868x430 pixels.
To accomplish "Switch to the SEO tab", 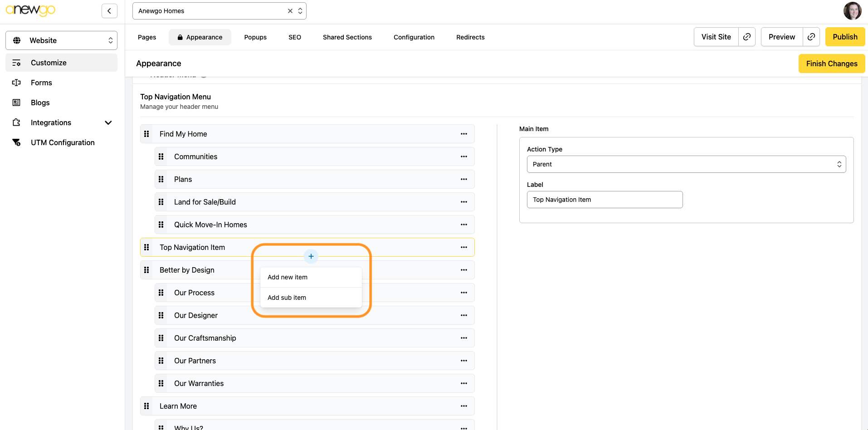I will [294, 37].
